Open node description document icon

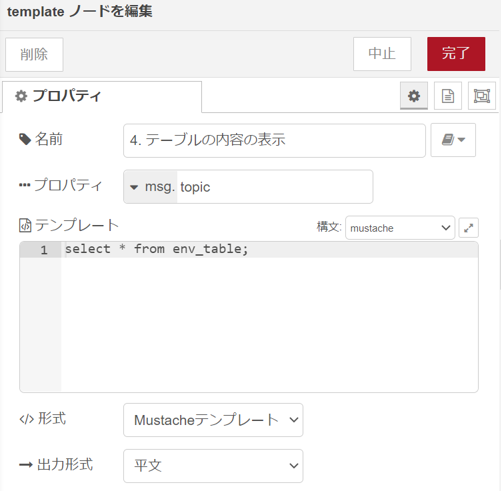tap(448, 96)
